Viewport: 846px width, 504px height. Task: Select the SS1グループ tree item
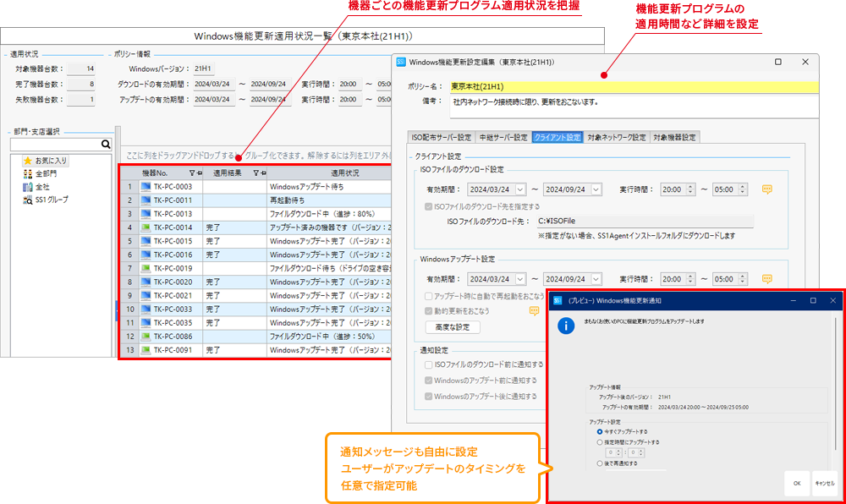coord(46,200)
